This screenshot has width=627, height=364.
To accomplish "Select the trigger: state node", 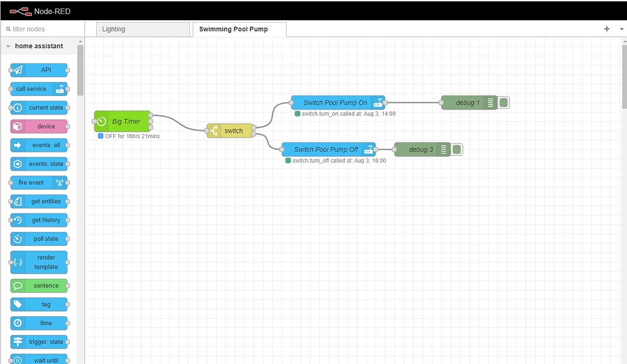I will pyautogui.click(x=39, y=341).
